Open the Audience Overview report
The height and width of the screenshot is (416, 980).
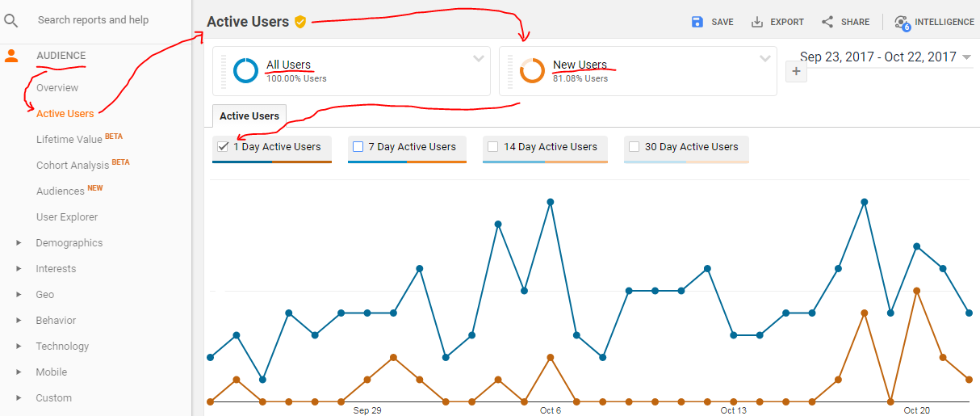[57, 87]
